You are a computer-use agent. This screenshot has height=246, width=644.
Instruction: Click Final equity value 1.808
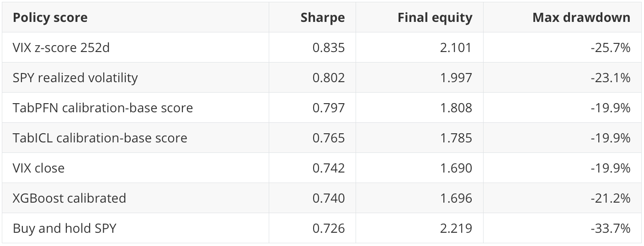pos(456,108)
